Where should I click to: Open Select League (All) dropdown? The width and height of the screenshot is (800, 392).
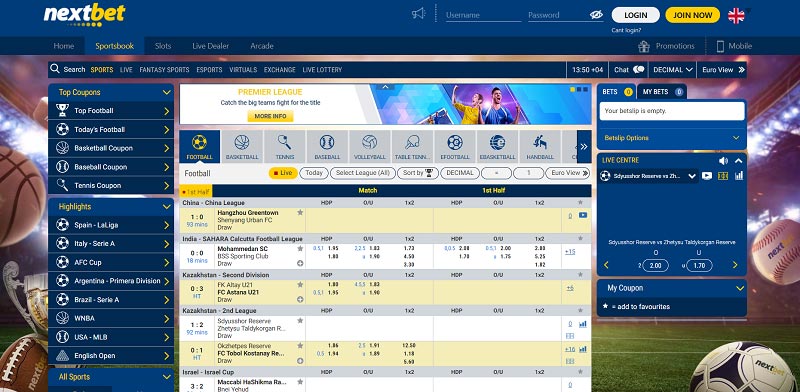pyautogui.click(x=363, y=173)
